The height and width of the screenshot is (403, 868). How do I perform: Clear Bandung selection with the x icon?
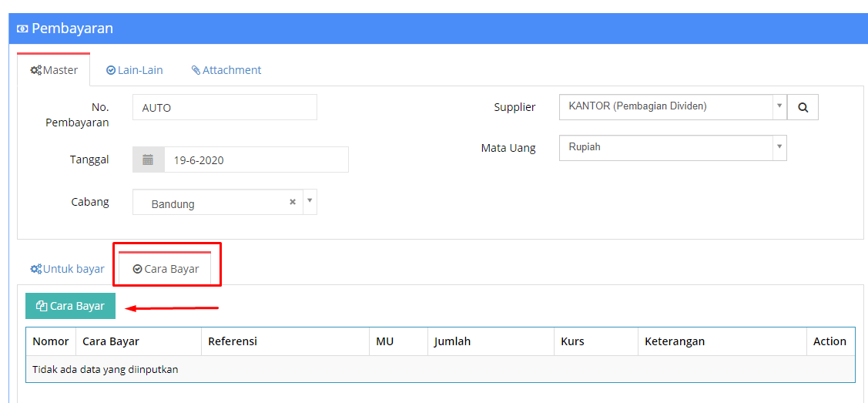[x=293, y=202]
